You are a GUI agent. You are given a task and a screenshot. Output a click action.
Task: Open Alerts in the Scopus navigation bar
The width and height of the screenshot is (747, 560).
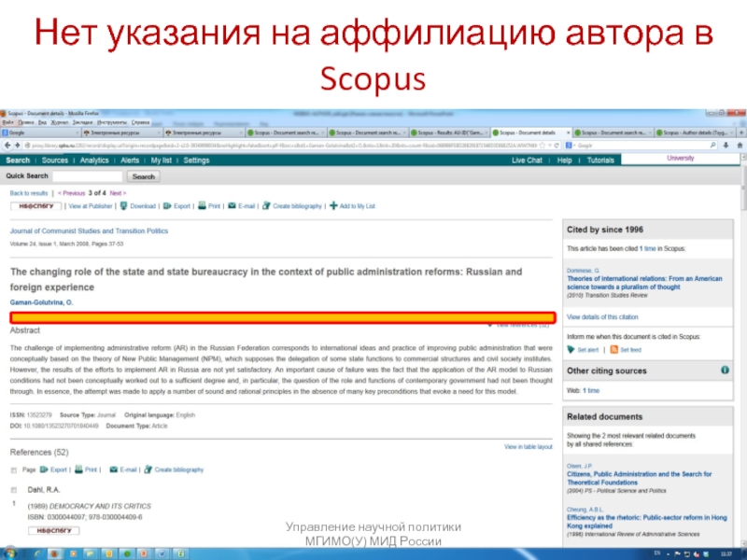[x=130, y=161]
